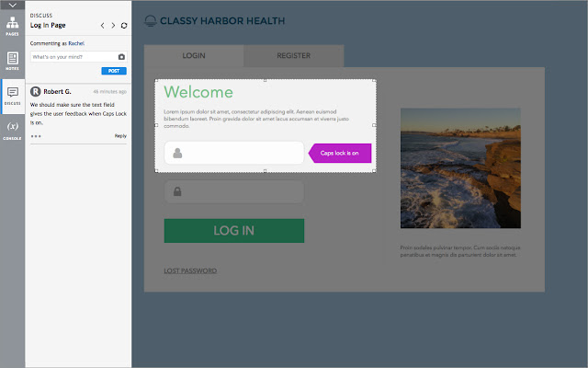588x368 pixels.
Task: Click the green LOG IN button
Action: (x=234, y=231)
